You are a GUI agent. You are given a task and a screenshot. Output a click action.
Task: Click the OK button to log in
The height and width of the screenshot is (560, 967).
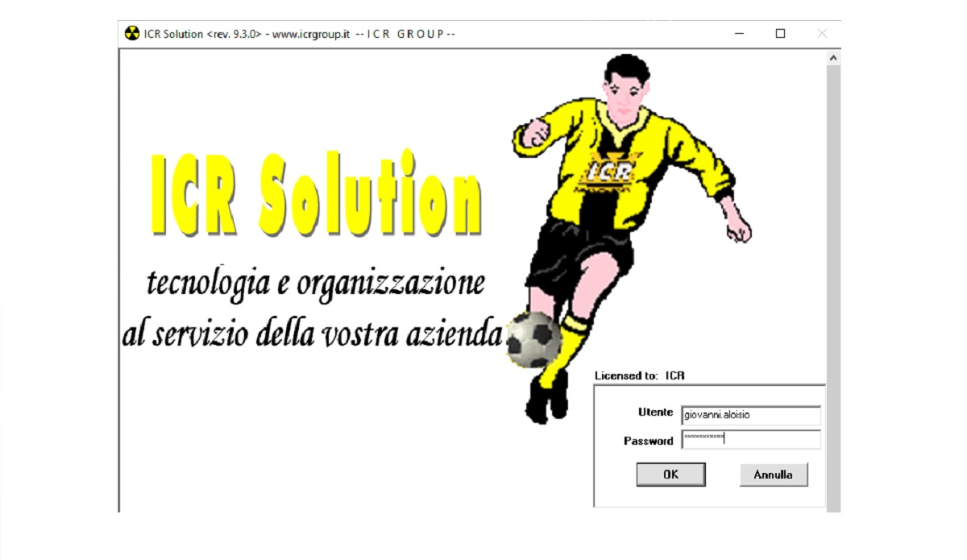(x=670, y=475)
